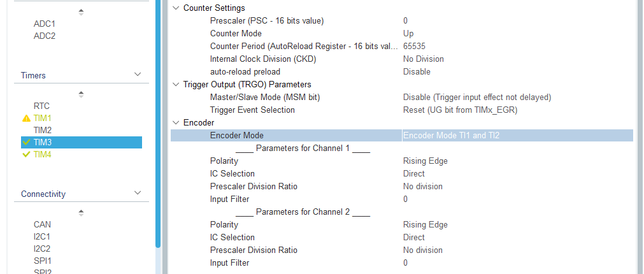Open I2C1 under Connectivity

point(42,236)
